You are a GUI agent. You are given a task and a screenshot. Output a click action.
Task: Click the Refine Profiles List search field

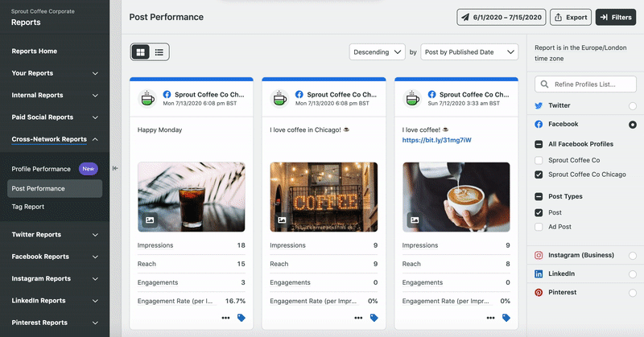click(585, 84)
